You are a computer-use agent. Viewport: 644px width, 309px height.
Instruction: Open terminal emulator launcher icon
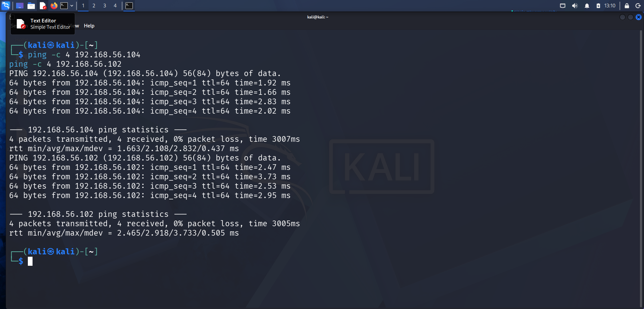point(64,6)
